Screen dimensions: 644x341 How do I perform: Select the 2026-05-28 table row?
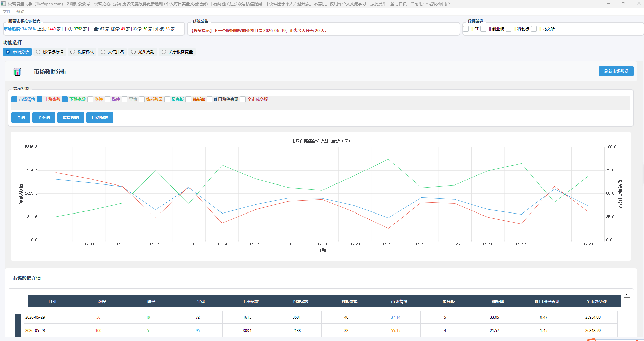tap(321, 331)
